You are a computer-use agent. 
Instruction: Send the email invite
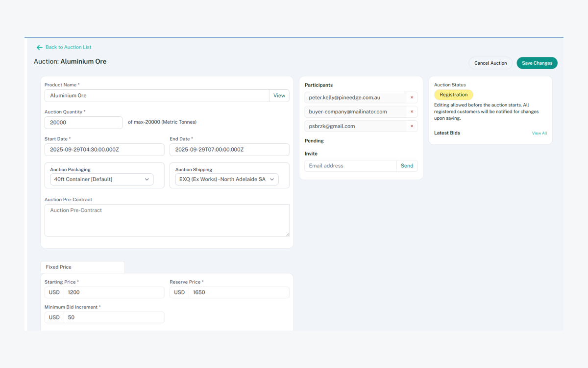tap(407, 166)
